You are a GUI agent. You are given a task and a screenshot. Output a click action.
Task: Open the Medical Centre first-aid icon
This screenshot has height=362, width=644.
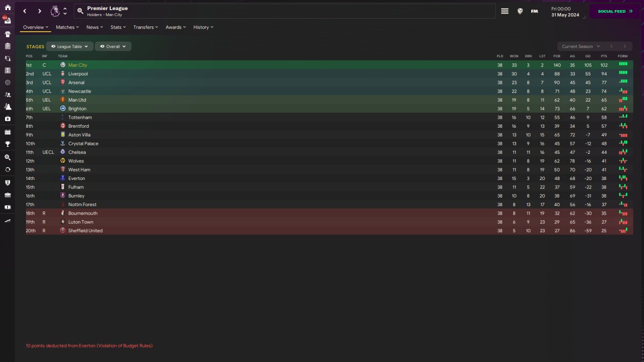[x=8, y=119]
